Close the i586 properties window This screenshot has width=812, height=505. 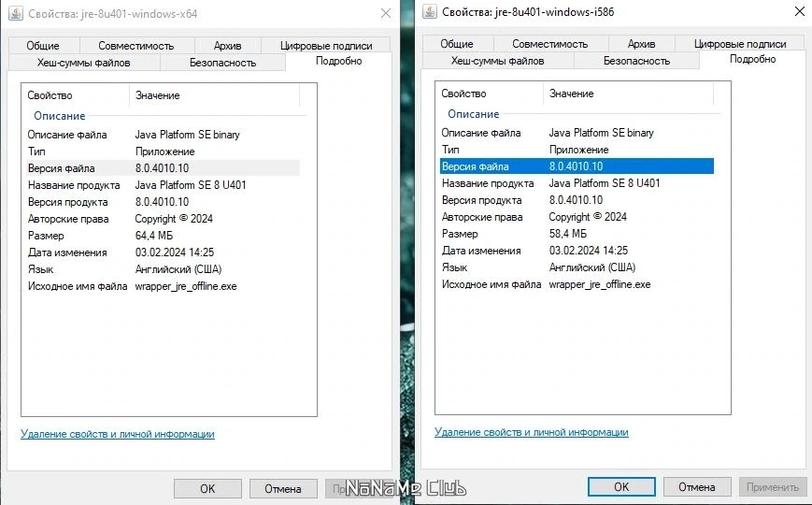800,11
